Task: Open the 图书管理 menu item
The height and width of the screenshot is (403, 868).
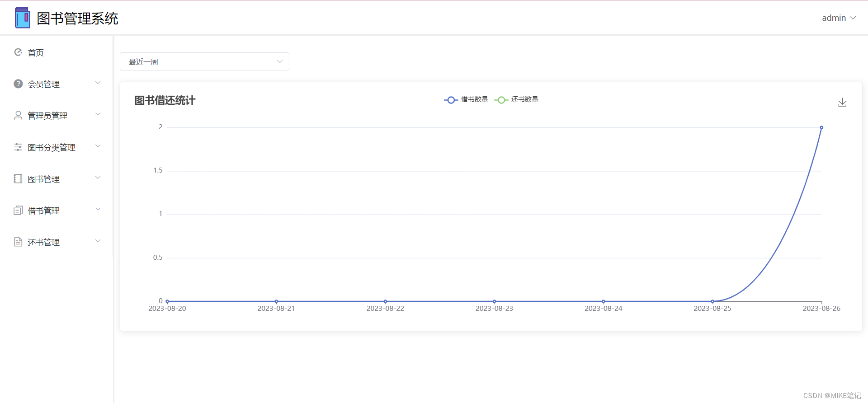Action: (x=57, y=179)
